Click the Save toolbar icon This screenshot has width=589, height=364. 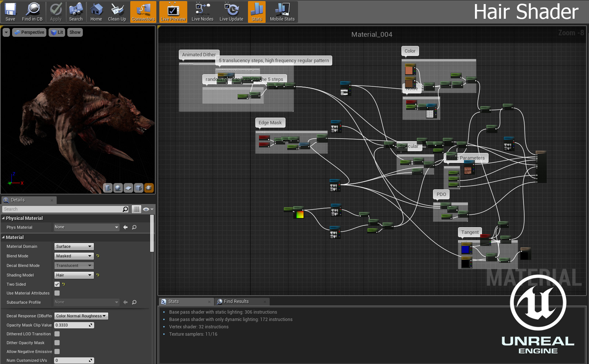10,12
